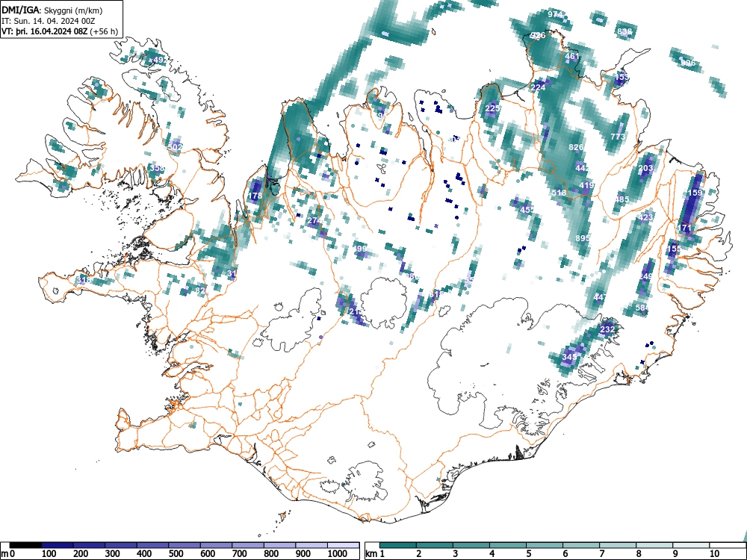Click the visibility value '499' on the map
747x560 pixels.
360,249
